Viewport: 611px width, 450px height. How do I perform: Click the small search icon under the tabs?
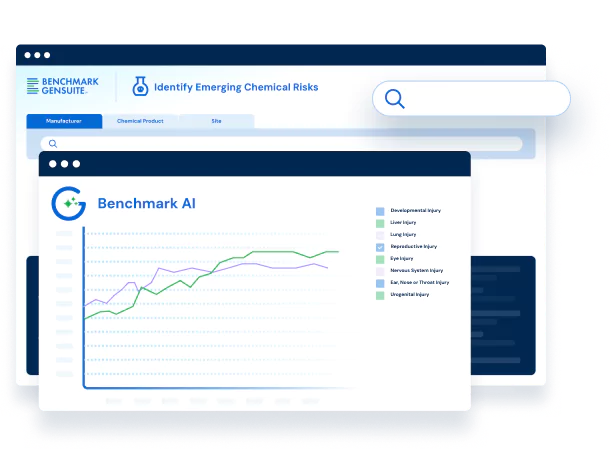[x=53, y=144]
